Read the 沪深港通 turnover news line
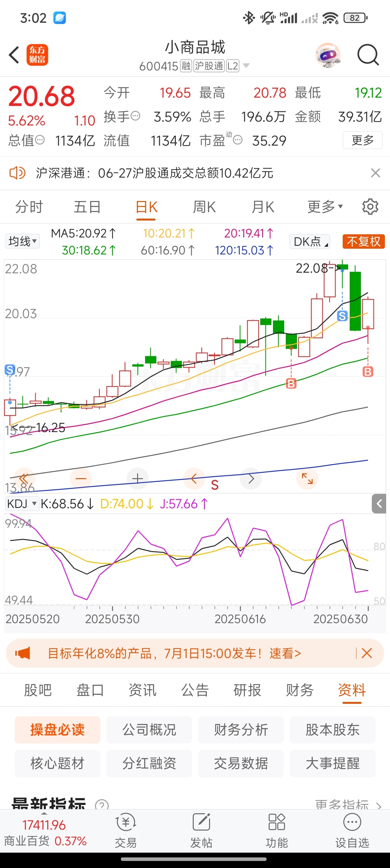The width and height of the screenshot is (390, 868). [x=154, y=173]
